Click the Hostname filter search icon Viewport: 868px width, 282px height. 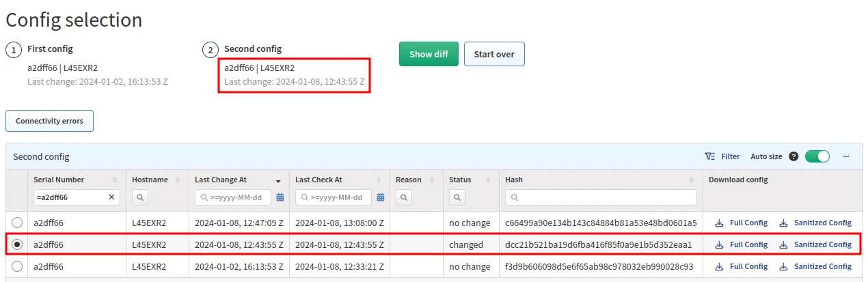click(139, 197)
